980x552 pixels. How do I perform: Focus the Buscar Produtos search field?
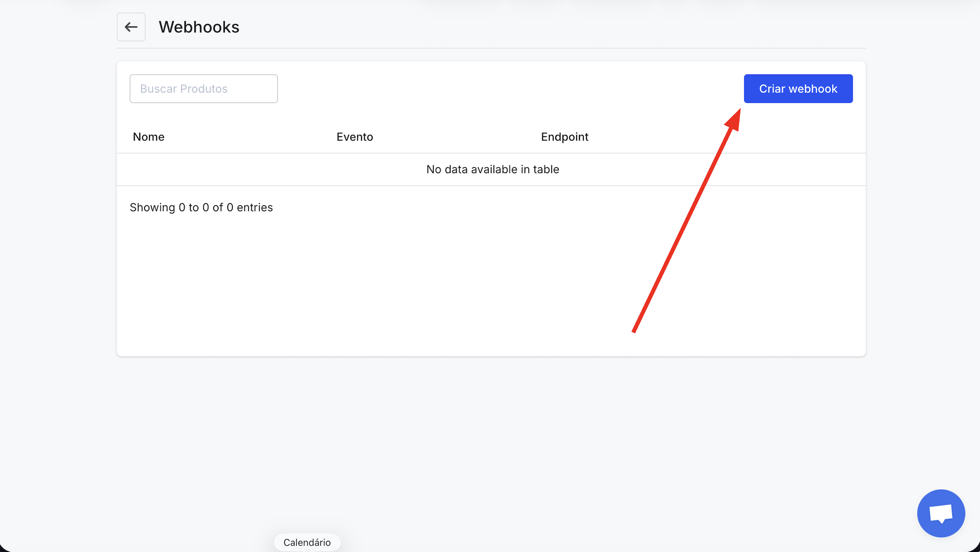(203, 88)
